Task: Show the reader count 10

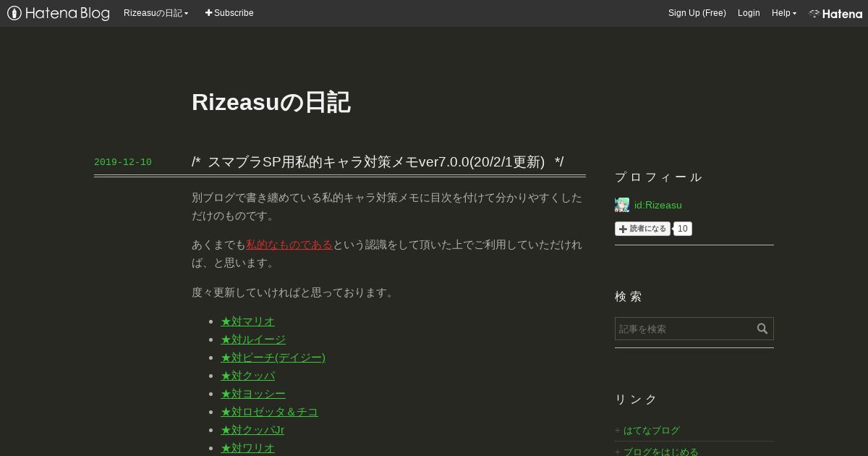Action: (x=683, y=229)
